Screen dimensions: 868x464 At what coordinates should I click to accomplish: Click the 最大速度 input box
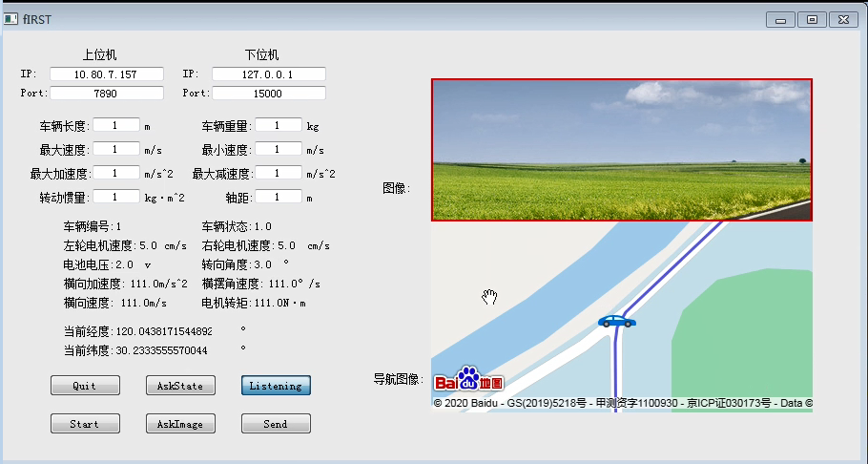point(116,149)
